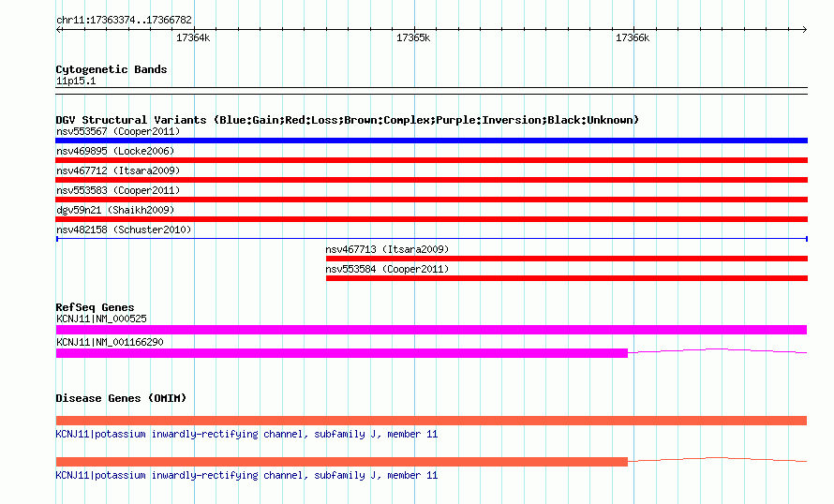Click the magenta bar of KCNJ11 NM_000525

[431, 330]
